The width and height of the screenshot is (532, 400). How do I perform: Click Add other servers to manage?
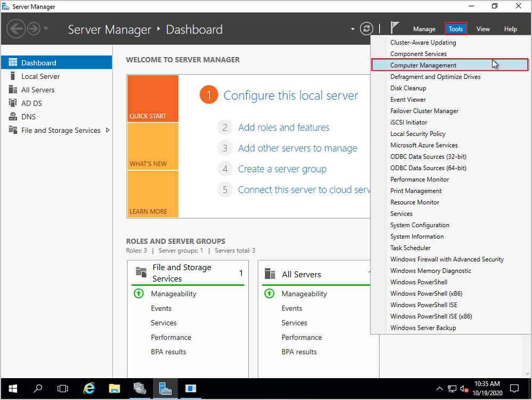pos(297,148)
